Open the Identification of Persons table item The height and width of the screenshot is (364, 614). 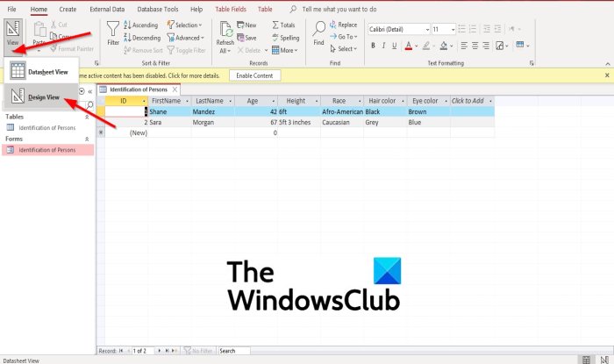point(47,127)
